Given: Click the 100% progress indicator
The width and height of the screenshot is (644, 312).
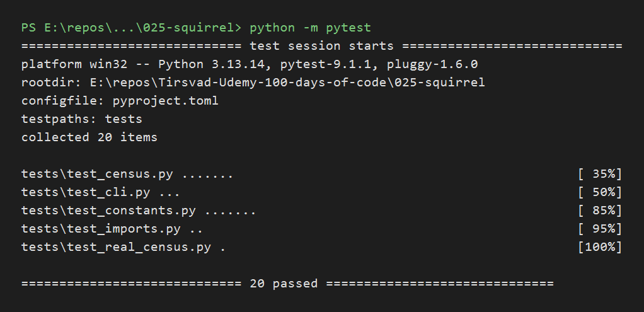Looking at the screenshot, I should tap(600, 247).
